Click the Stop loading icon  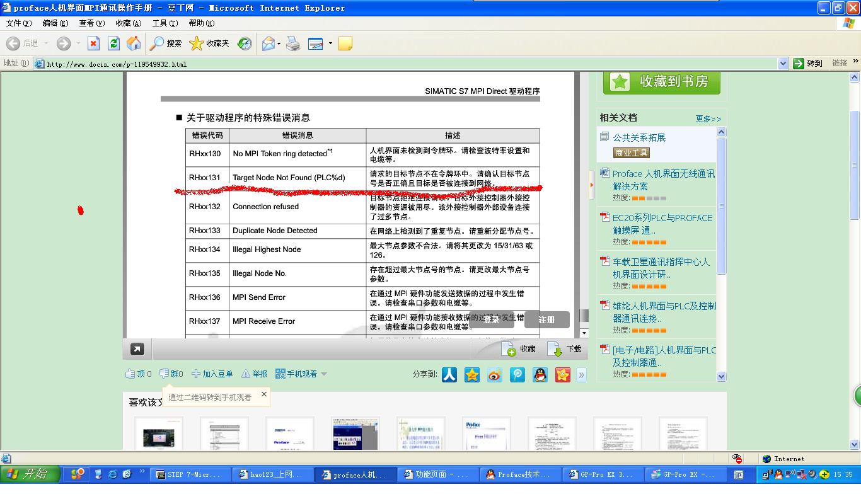click(x=93, y=43)
